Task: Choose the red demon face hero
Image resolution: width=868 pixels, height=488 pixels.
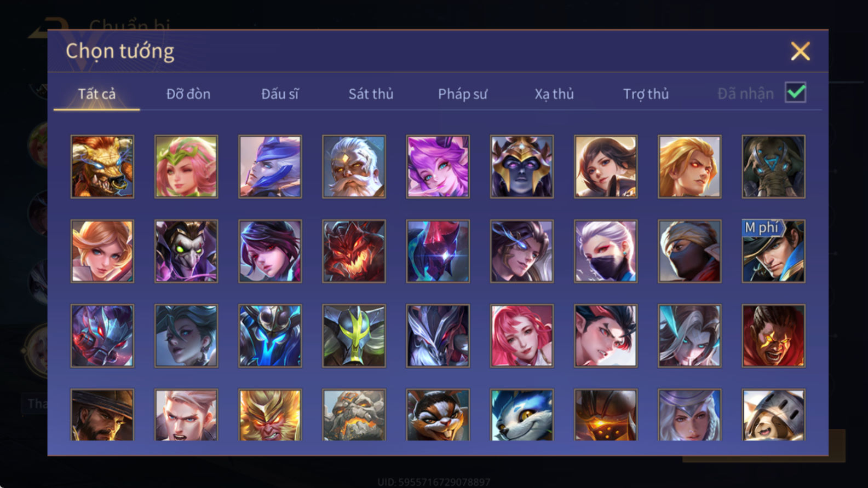Action: (x=354, y=251)
